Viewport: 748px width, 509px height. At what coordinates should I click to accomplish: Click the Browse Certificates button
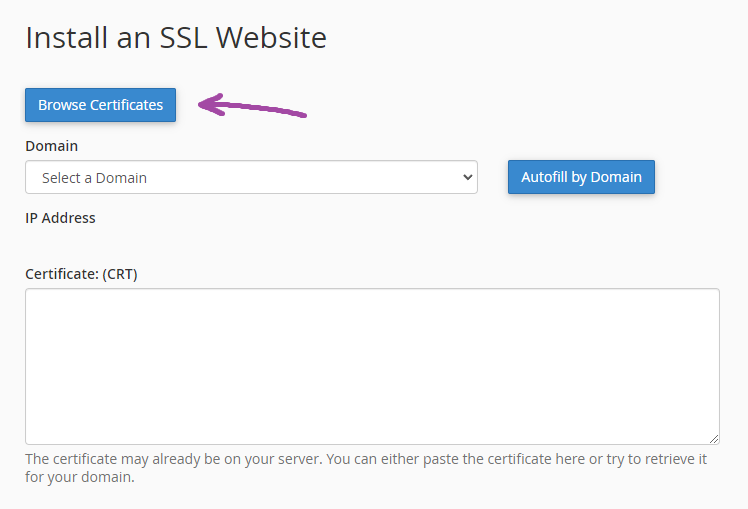[x=100, y=105]
